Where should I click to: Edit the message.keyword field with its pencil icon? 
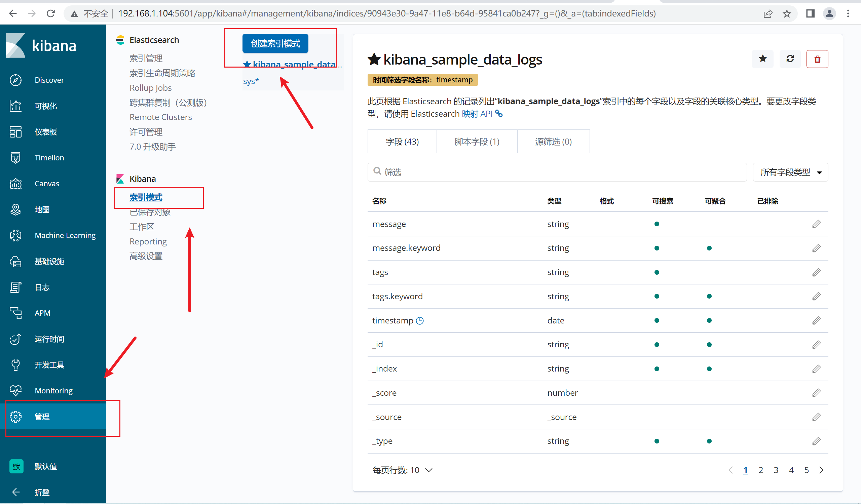pyautogui.click(x=816, y=248)
